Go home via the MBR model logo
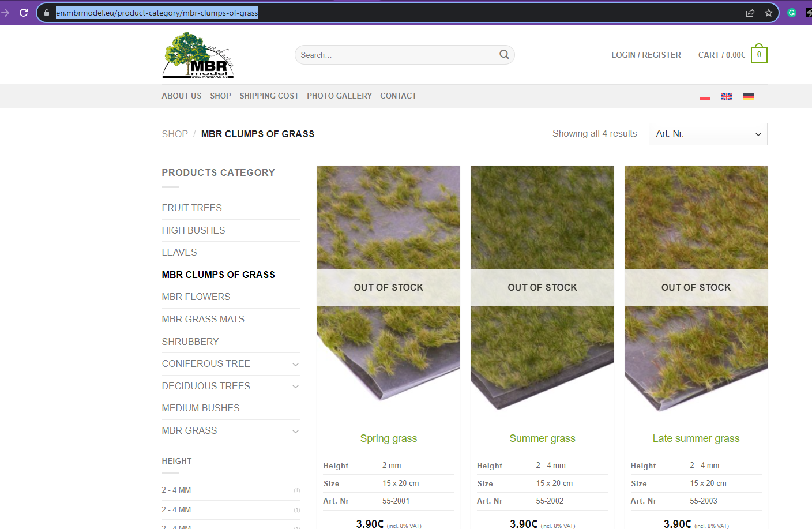The image size is (812, 529). (198, 55)
